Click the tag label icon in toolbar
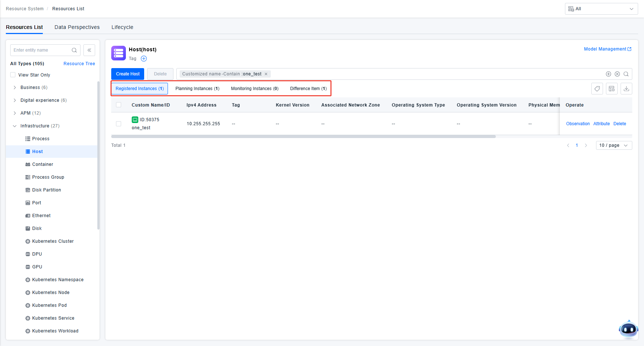Viewport: 644px width, 346px height. click(597, 89)
